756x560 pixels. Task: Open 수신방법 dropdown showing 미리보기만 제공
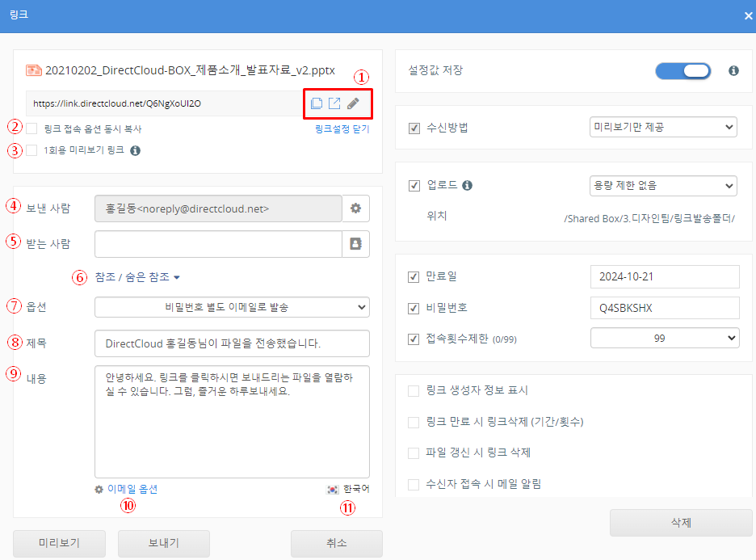[x=663, y=128]
